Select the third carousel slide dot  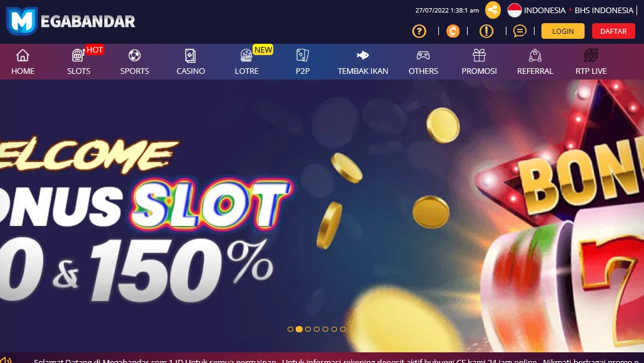pyautogui.click(x=308, y=329)
